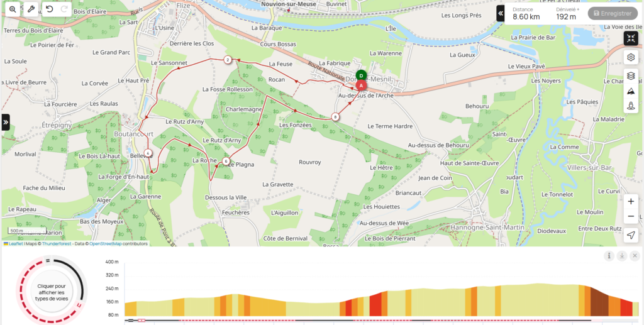The width and height of the screenshot is (644, 325).
Task: Open the map search magnifier tool
Action: [x=13, y=9]
